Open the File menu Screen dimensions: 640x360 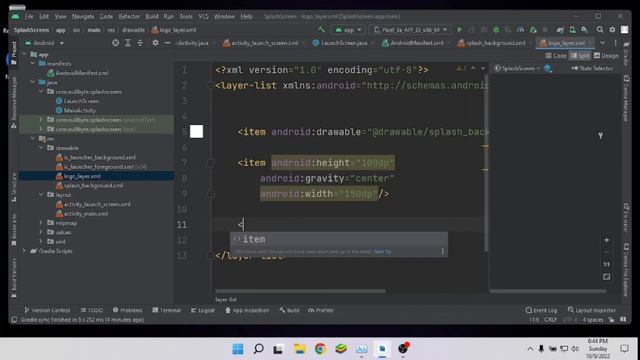[29, 16]
